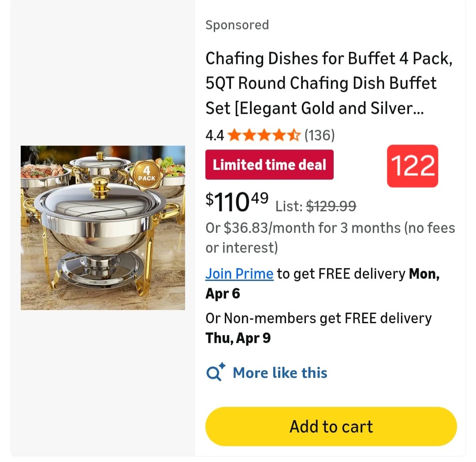Open the More like this link

coord(280,373)
